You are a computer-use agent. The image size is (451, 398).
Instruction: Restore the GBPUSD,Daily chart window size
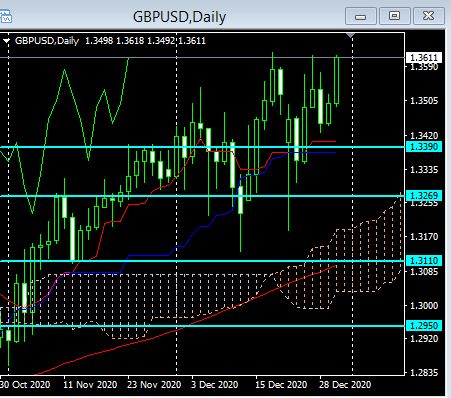[395, 16]
